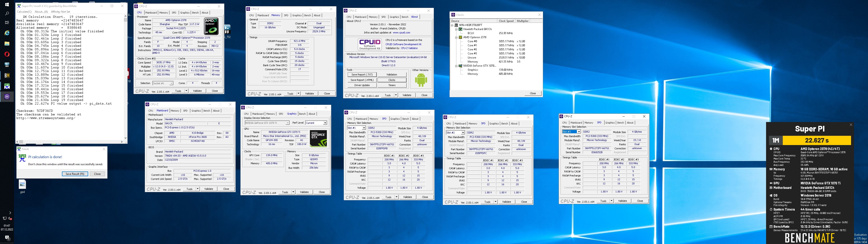The width and height of the screenshot is (868, 244).
Task: Click the Driver Update button
Action: tap(362, 85)
